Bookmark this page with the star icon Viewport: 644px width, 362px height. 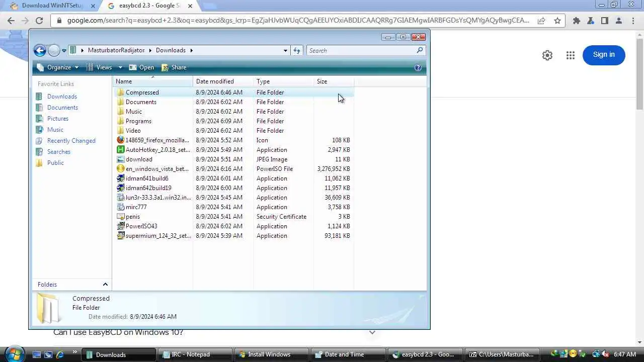click(557, 21)
